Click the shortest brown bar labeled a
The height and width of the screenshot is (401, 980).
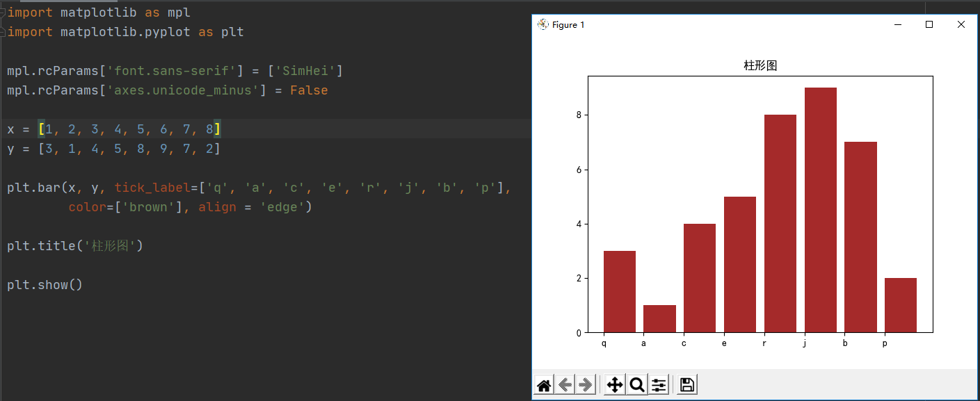[x=659, y=319]
